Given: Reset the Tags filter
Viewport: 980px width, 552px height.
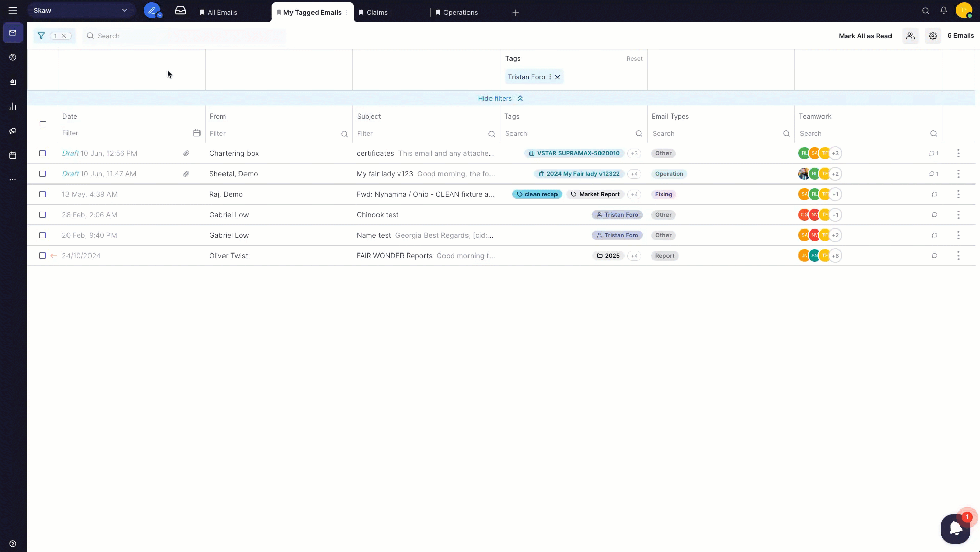Looking at the screenshot, I should click(634, 59).
